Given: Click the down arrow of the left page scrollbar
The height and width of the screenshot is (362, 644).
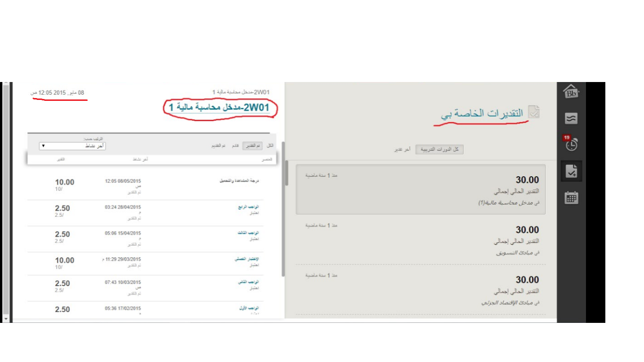Looking at the screenshot, I should click(x=6, y=319).
